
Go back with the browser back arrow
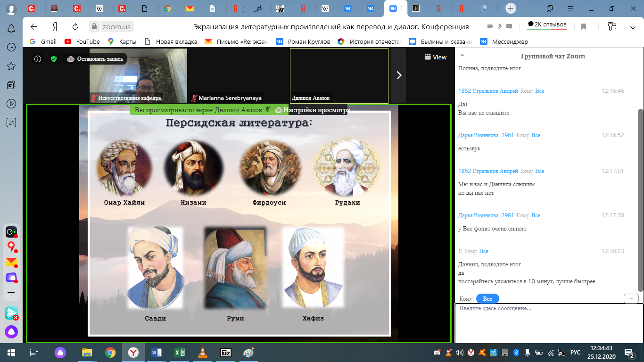click(x=33, y=27)
